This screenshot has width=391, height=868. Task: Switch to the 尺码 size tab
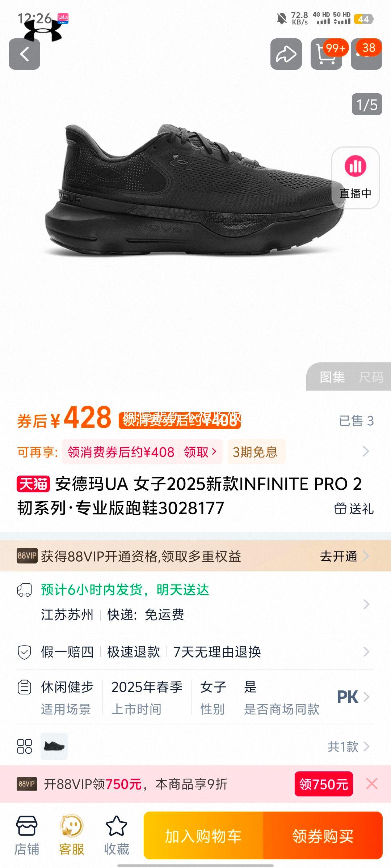[x=371, y=377]
